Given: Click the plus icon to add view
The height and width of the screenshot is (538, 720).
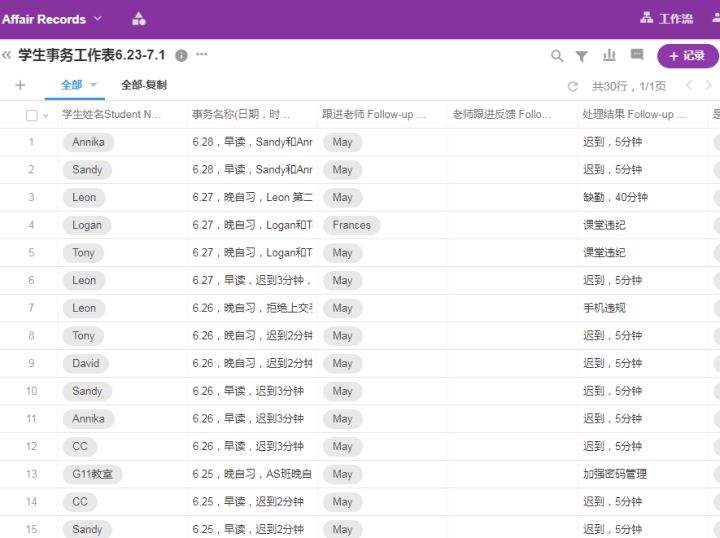Looking at the screenshot, I should (x=20, y=85).
